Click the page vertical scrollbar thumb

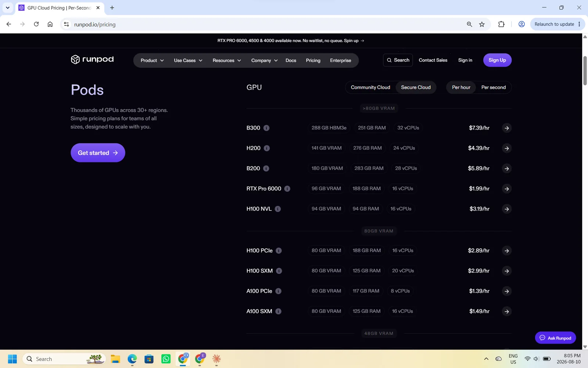pyautogui.click(x=585, y=71)
